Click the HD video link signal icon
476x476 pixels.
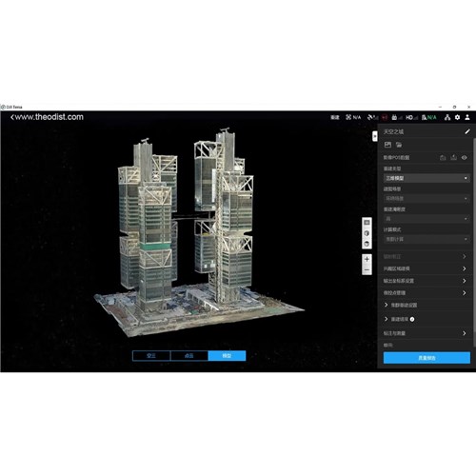point(412,117)
